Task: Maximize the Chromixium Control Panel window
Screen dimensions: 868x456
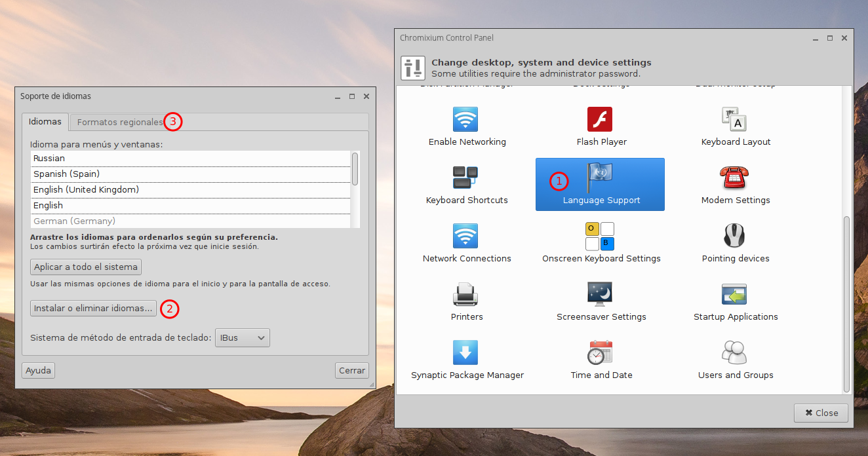Action: coord(829,38)
